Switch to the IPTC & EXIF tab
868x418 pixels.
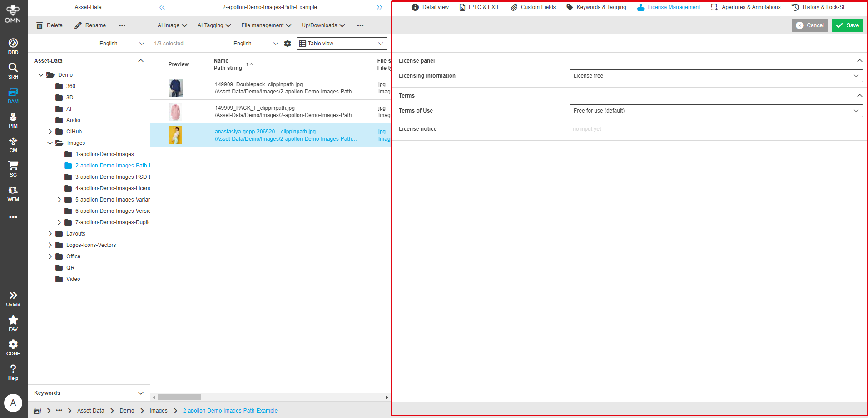coord(480,7)
